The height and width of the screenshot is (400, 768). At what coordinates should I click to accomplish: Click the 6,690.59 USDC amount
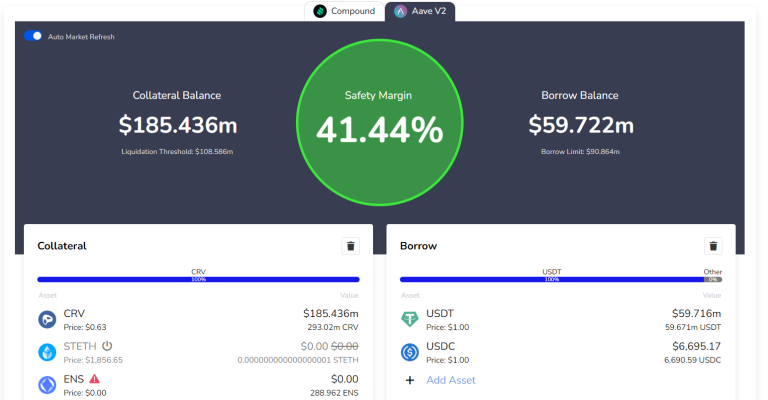tap(693, 360)
